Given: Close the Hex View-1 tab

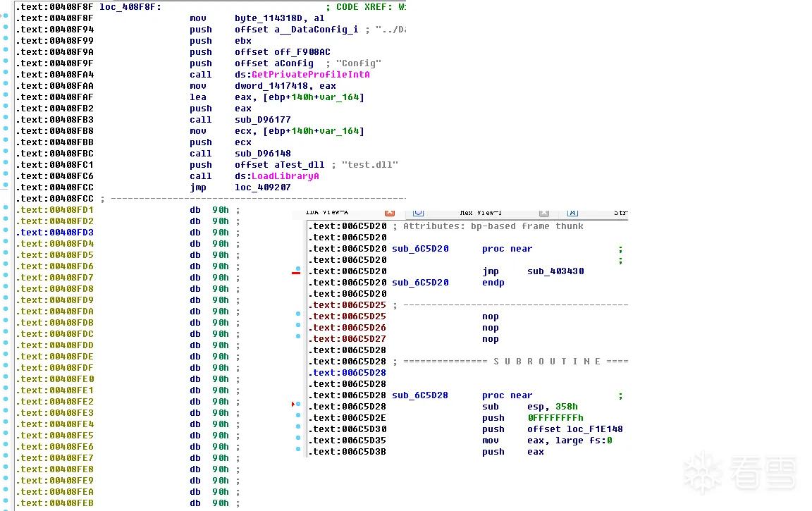Looking at the screenshot, I should (x=543, y=214).
